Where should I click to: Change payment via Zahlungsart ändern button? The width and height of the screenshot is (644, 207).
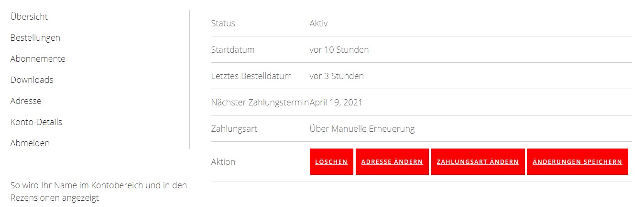(478, 162)
